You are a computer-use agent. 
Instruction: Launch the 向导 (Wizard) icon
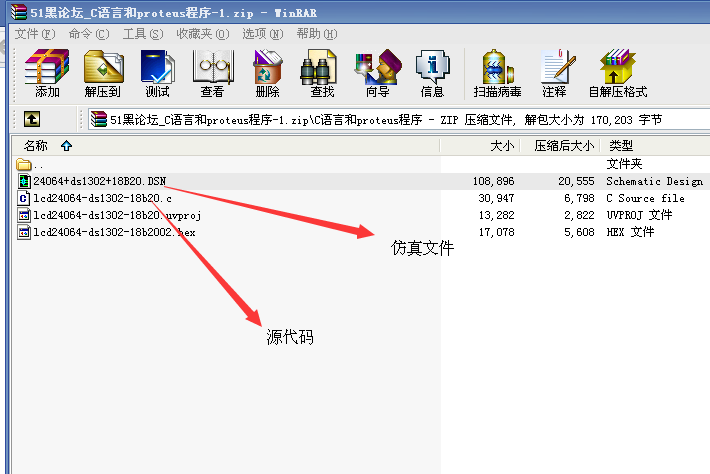pos(378,67)
